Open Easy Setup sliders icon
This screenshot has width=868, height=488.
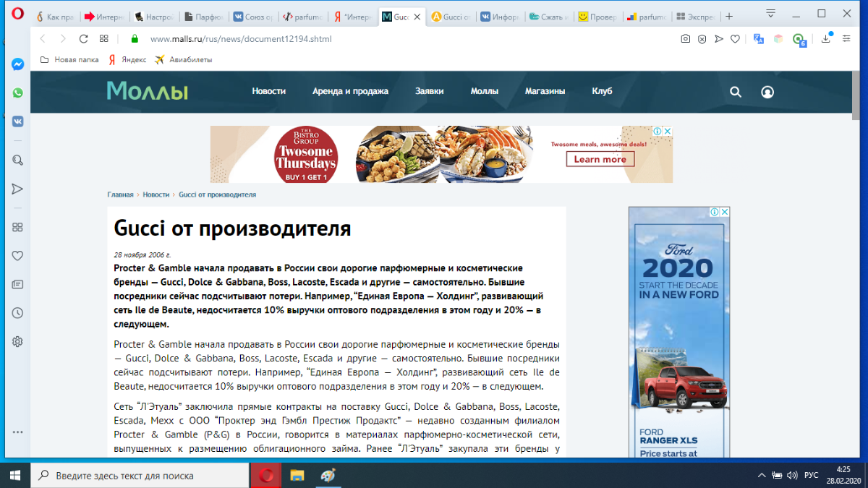(x=846, y=38)
